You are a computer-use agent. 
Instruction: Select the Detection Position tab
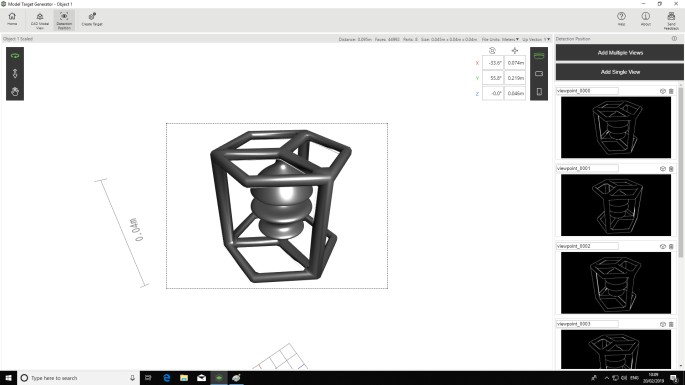[x=64, y=21]
